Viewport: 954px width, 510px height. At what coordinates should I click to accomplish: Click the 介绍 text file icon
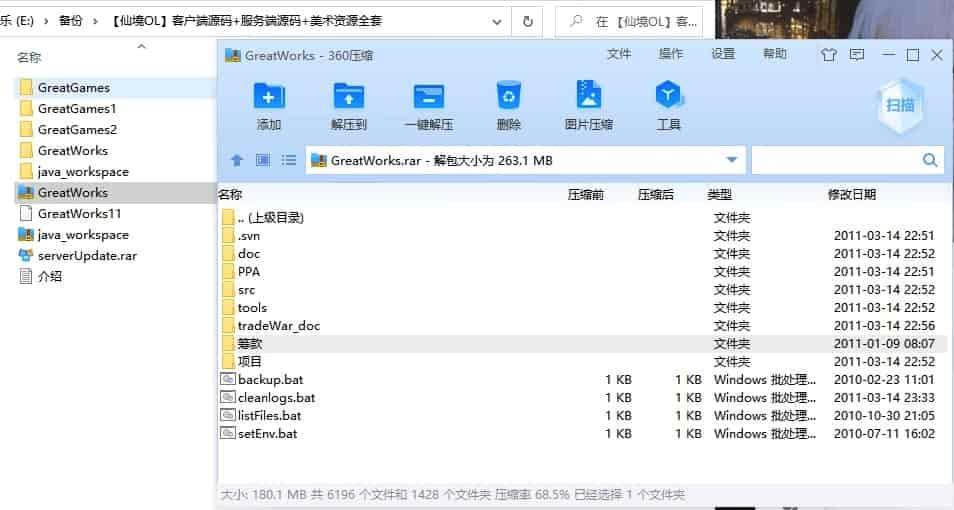(26, 276)
